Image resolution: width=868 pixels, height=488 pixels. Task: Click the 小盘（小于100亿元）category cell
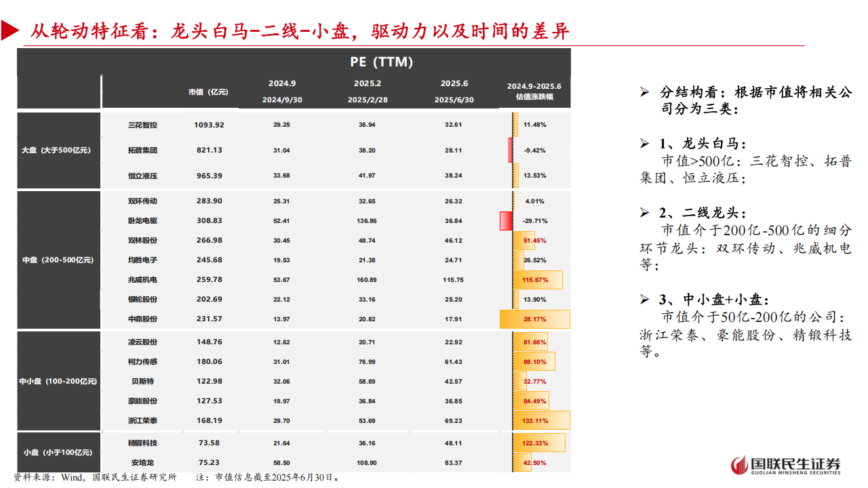tap(59, 453)
